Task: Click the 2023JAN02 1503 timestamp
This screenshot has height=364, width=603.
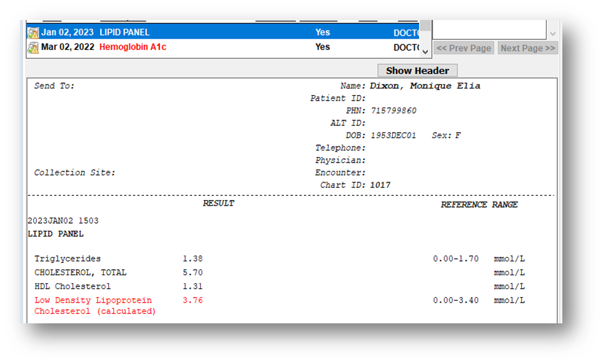Action: (x=63, y=221)
